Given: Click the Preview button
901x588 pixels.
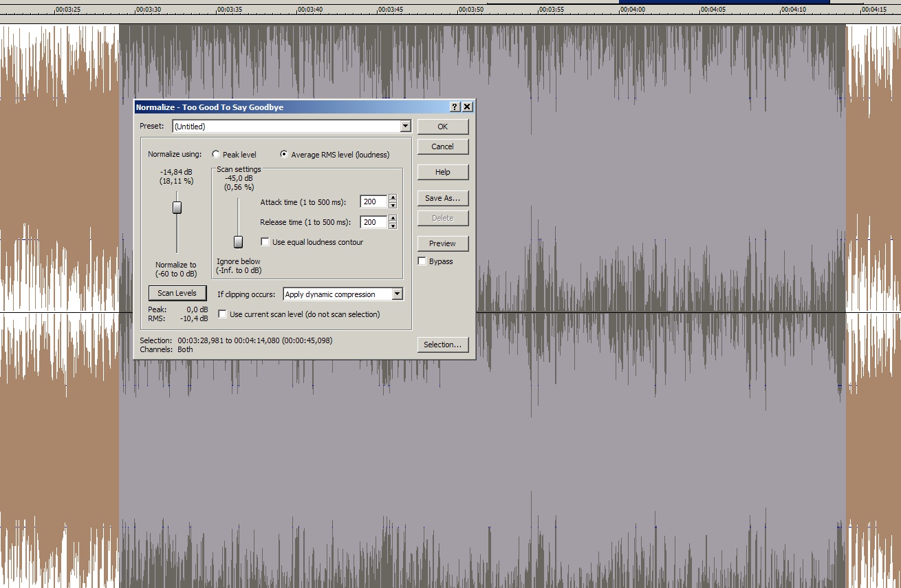Looking at the screenshot, I should (442, 243).
